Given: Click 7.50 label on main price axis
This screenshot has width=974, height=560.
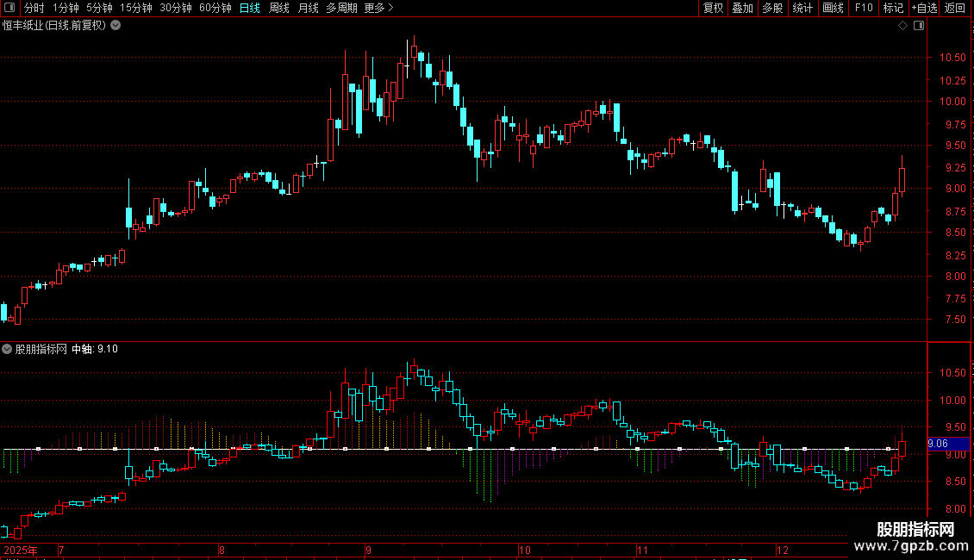Looking at the screenshot, I should coord(955,319).
